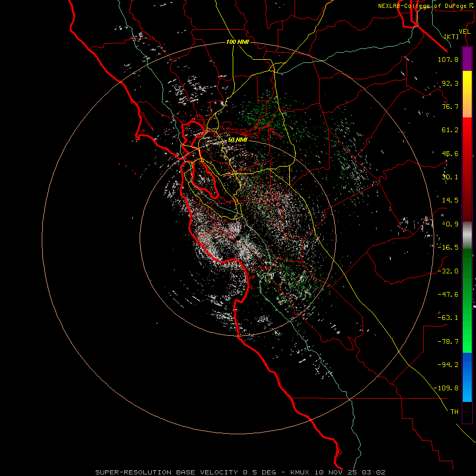
Task: Click the 14.5 velocity scale value
Action: click(x=450, y=200)
